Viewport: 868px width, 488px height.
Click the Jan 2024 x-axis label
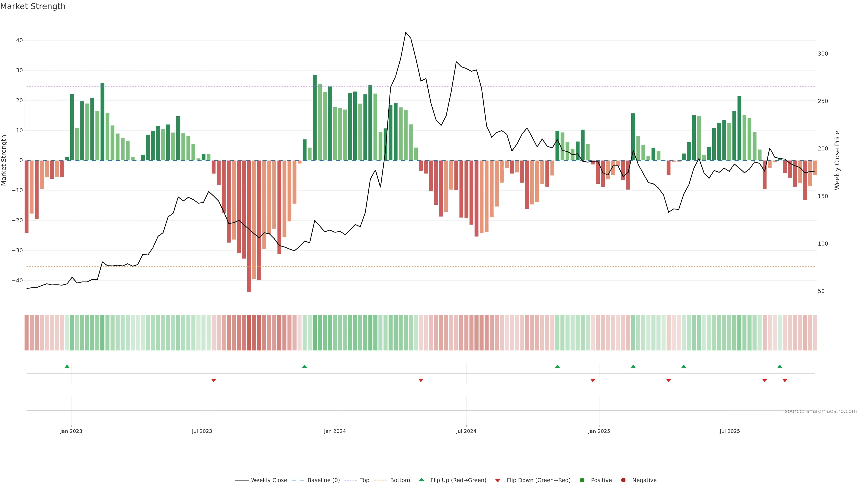coord(335,431)
